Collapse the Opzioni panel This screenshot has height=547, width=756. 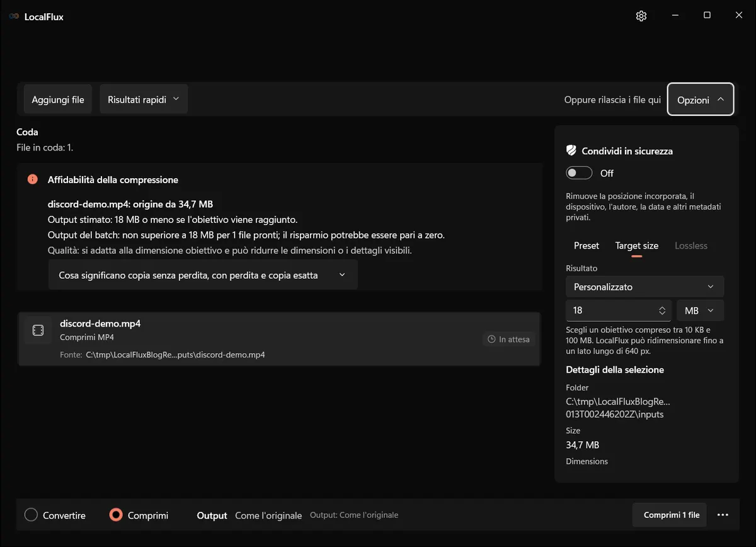pos(701,99)
